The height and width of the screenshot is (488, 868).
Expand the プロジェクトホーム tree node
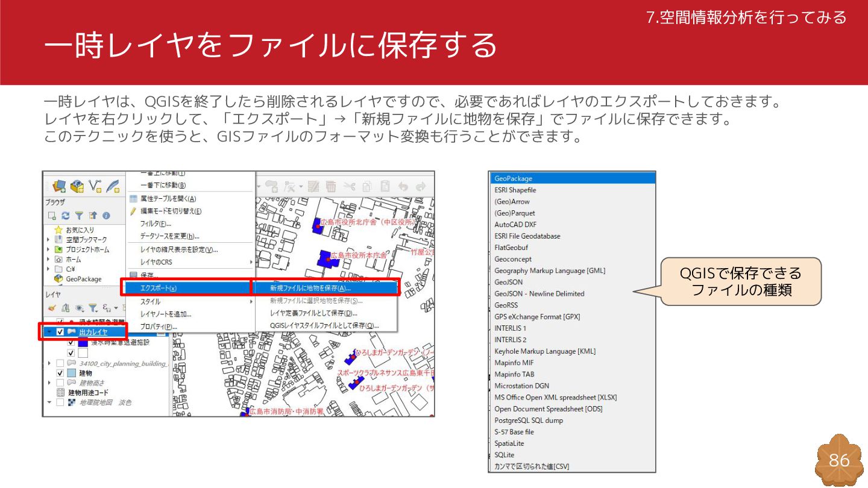pyautogui.click(x=49, y=249)
